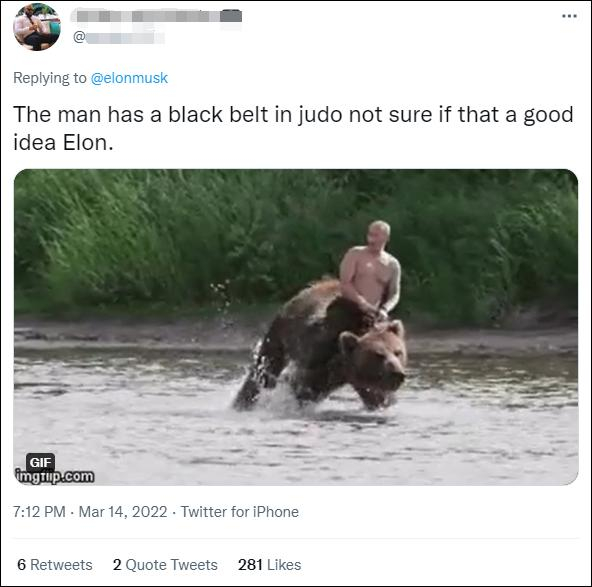Click the Mar 14, 2022 date

[x=123, y=512]
